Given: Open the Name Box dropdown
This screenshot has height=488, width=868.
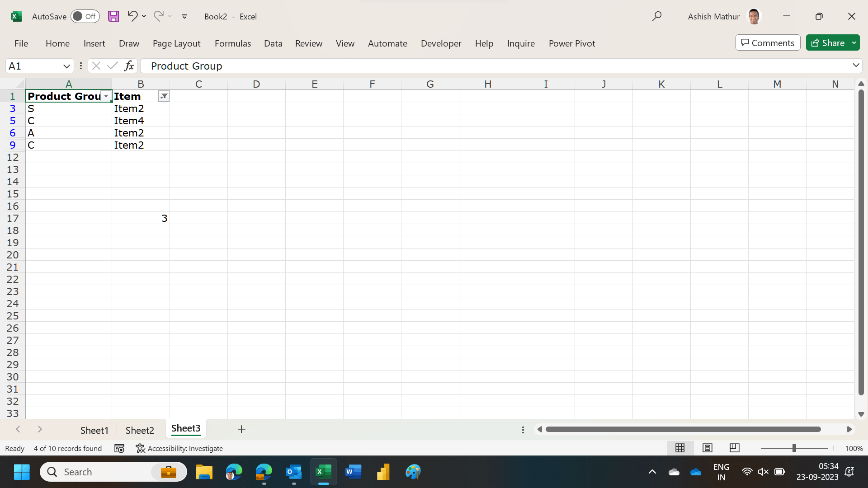Looking at the screenshot, I should (x=66, y=66).
